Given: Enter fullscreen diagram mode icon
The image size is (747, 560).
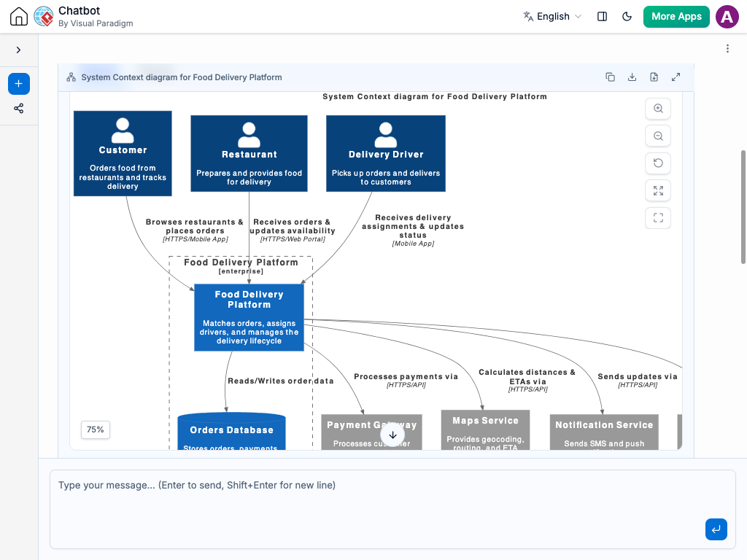Looking at the screenshot, I should pos(658,218).
